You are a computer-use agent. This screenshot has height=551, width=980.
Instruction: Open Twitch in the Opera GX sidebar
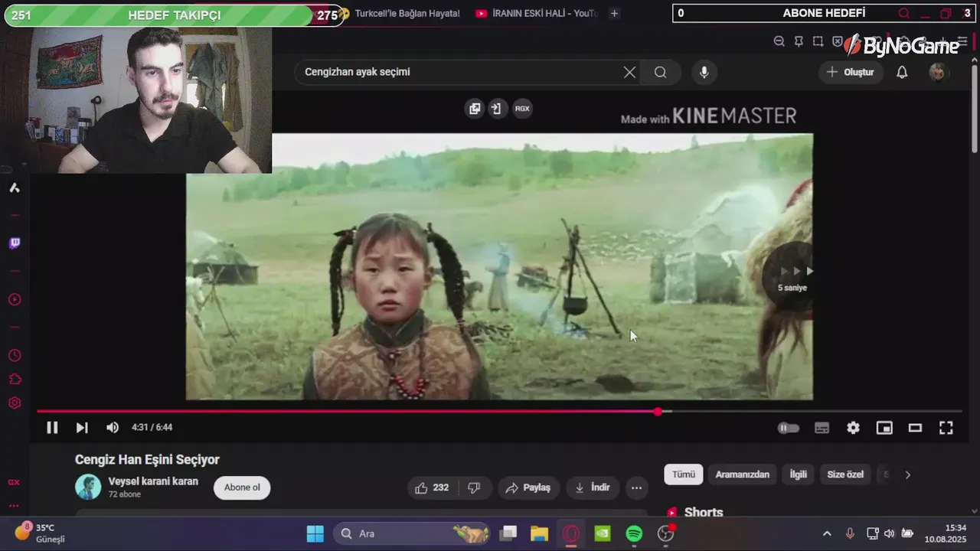point(15,243)
